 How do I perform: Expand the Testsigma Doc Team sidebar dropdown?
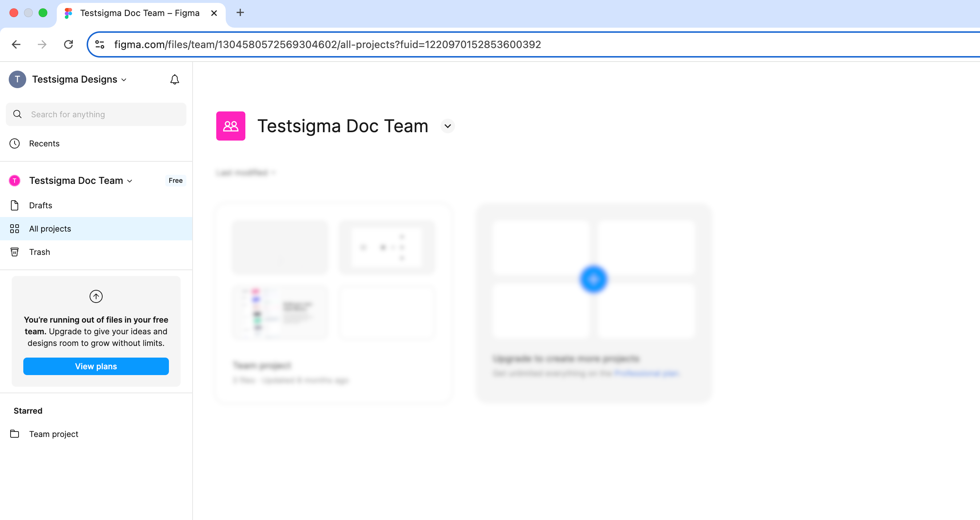coord(129,181)
